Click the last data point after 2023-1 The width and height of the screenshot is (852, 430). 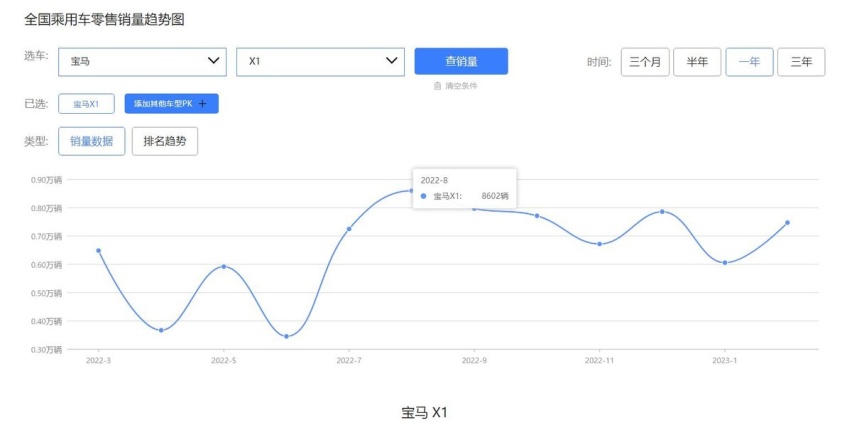tap(787, 223)
